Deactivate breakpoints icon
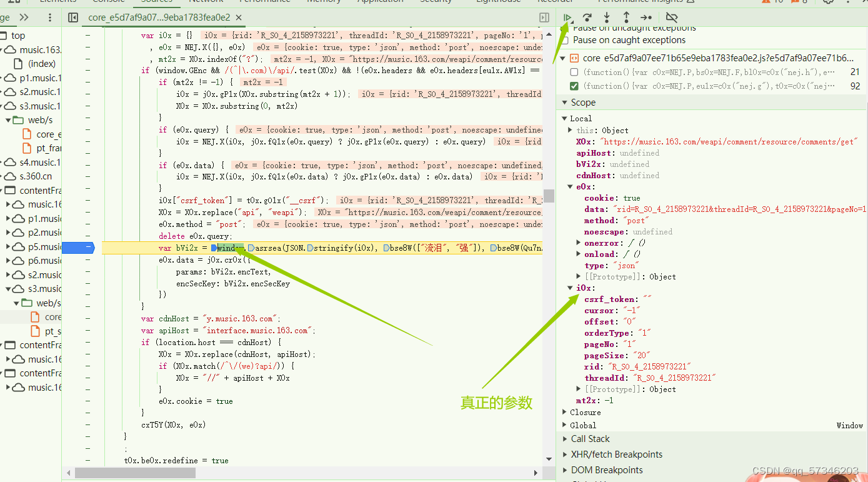 [x=672, y=18]
